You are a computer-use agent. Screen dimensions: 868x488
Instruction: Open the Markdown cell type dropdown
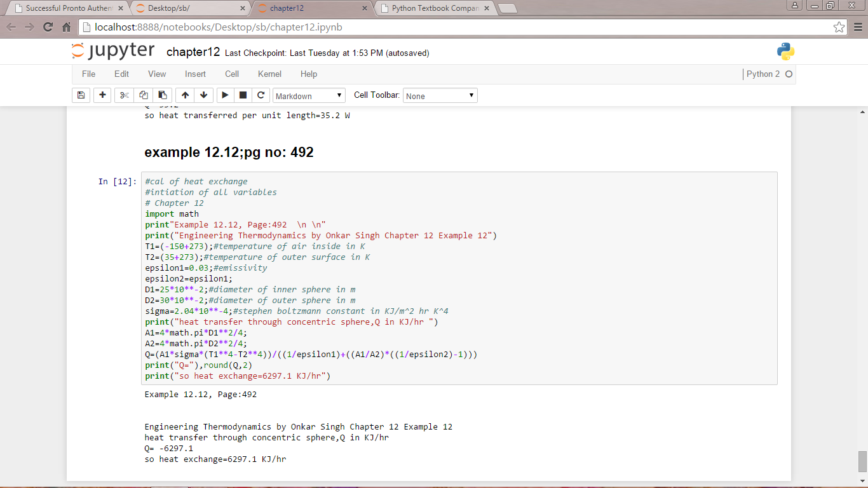[309, 96]
